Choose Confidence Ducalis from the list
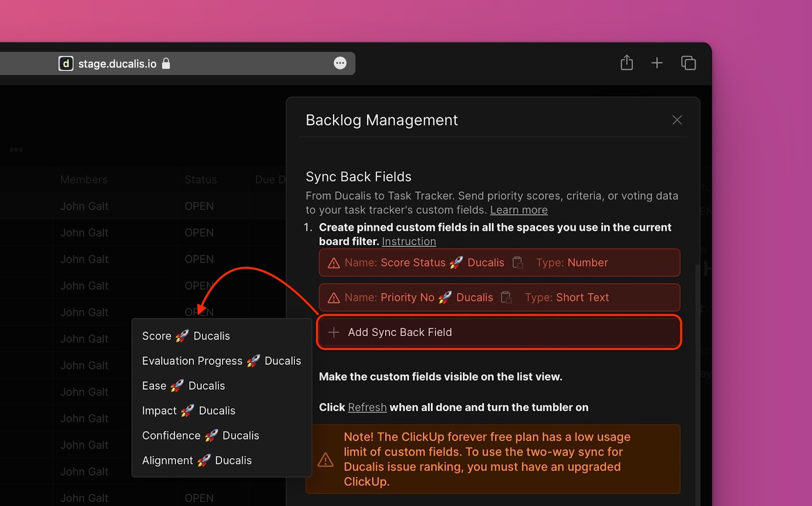Screen dimensions: 812x506 pos(200,435)
